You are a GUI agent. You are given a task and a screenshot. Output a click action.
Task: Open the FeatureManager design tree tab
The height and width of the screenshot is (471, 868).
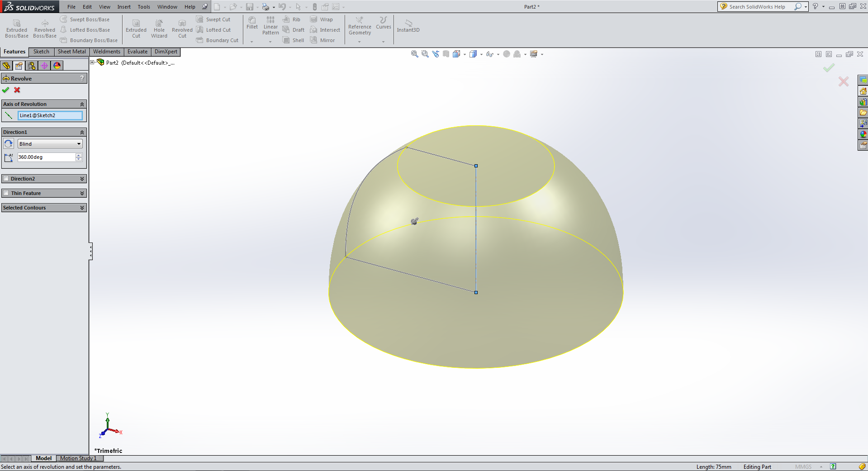pyautogui.click(x=7, y=66)
